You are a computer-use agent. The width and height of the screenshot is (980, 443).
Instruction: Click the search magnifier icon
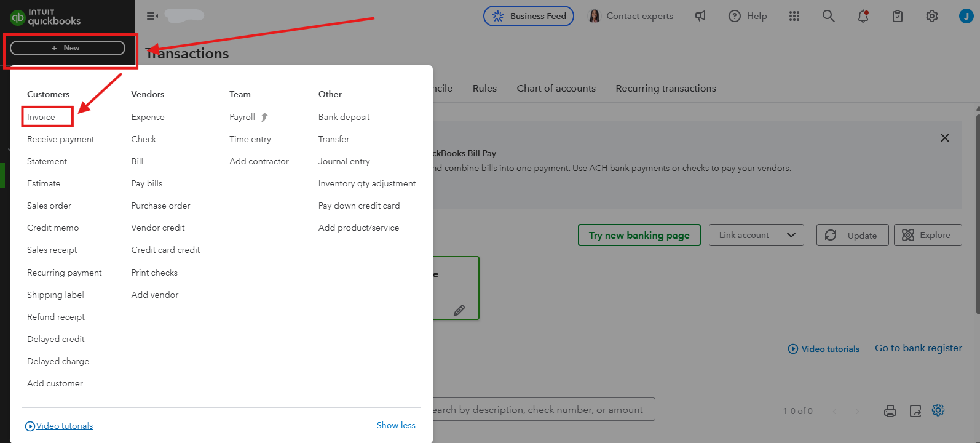[829, 16]
